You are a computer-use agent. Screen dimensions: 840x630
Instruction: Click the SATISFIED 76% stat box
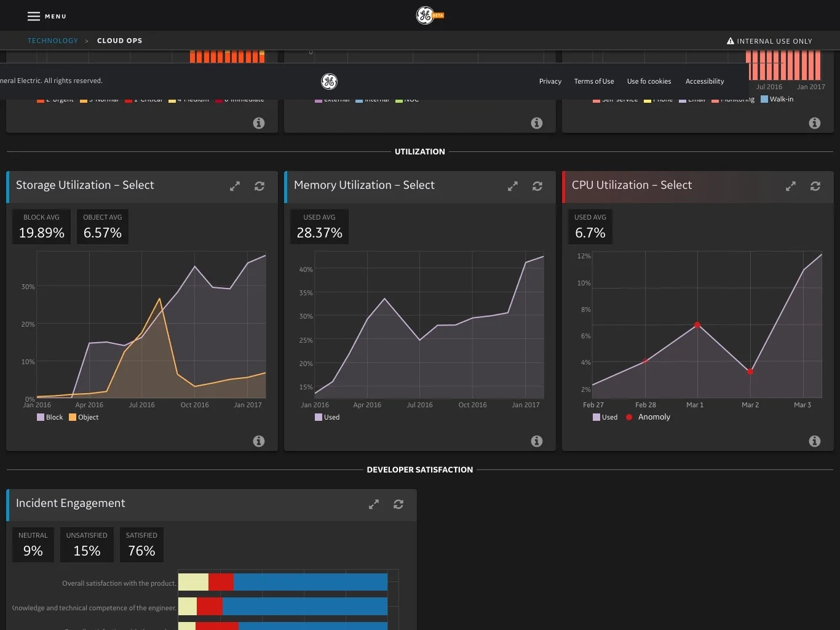pos(141,544)
